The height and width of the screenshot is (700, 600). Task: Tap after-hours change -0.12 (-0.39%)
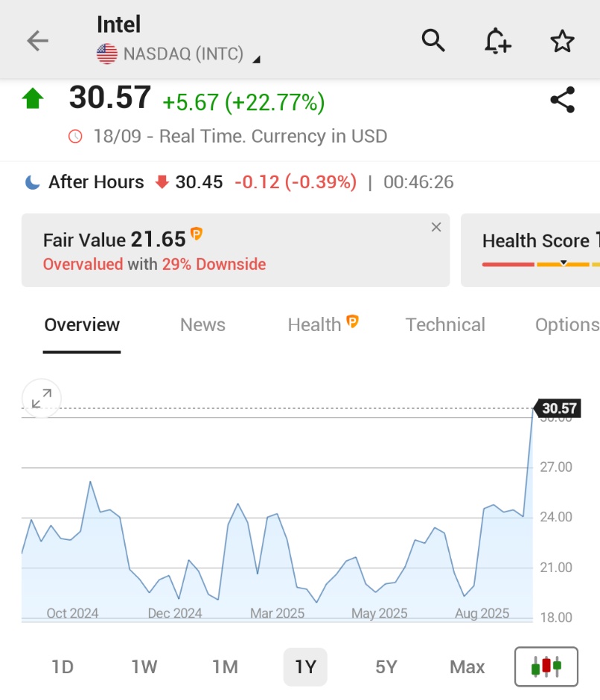click(296, 182)
